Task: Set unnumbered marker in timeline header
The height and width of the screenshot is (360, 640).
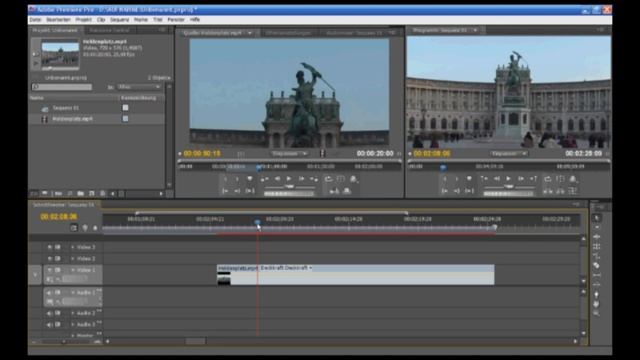Action: click(95, 228)
